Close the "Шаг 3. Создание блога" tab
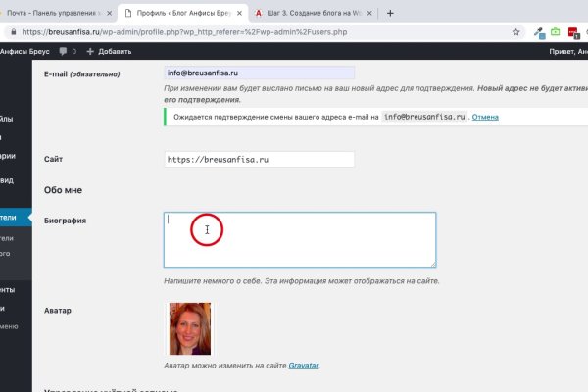Image resolution: width=588 pixels, height=392 pixels. (369, 13)
